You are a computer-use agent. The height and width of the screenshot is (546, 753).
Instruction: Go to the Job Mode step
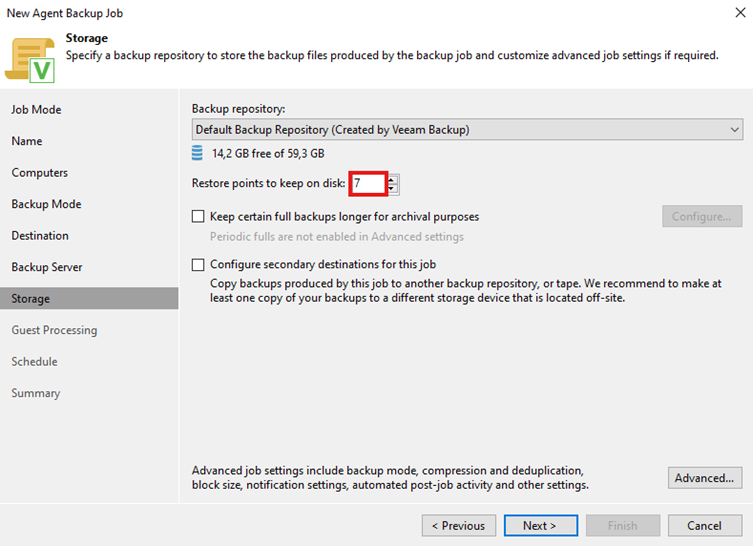36,110
